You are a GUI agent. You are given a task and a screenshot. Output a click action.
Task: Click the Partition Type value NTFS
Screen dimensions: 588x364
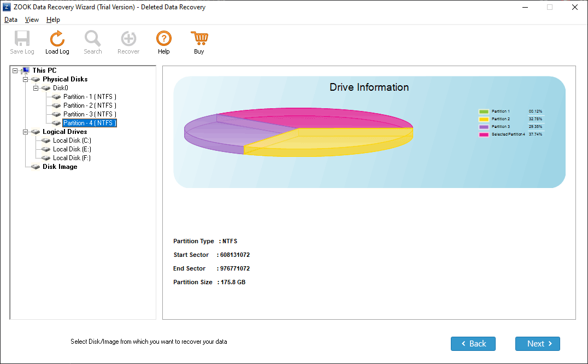tap(230, 242)
